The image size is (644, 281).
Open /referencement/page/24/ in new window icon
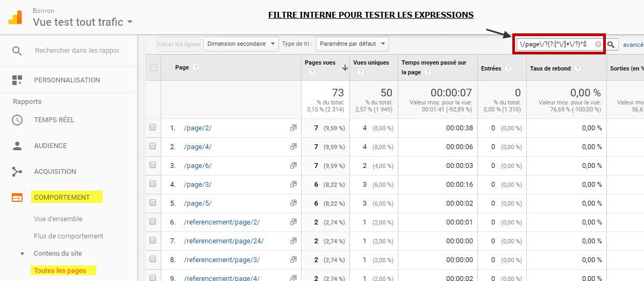point(294,241)
